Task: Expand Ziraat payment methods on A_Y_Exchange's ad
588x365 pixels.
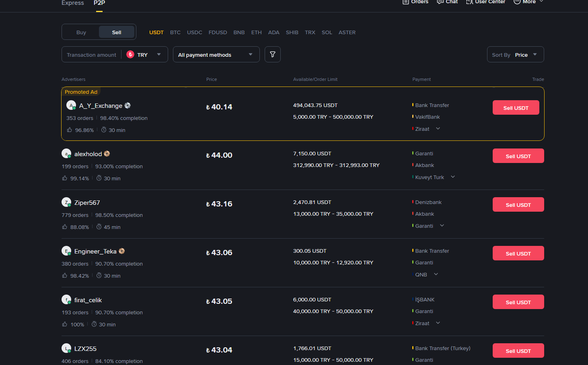Action: [x=438, y=129]
